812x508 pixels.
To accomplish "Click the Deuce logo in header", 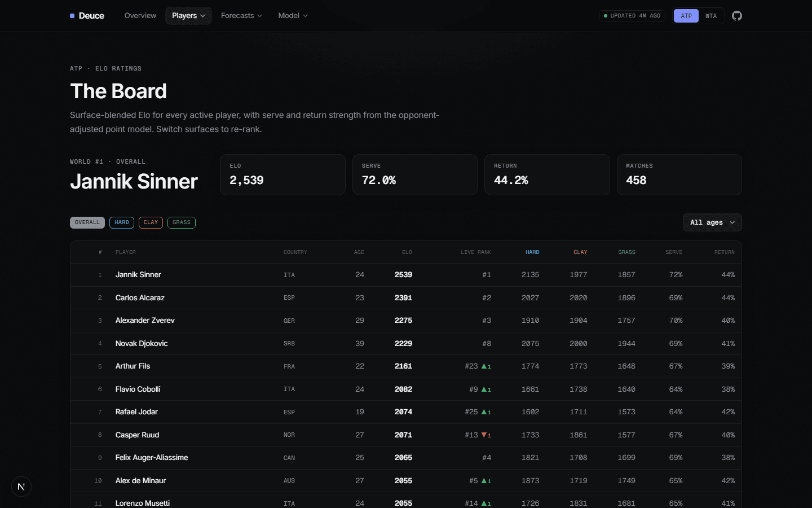I will click(87, 16).
